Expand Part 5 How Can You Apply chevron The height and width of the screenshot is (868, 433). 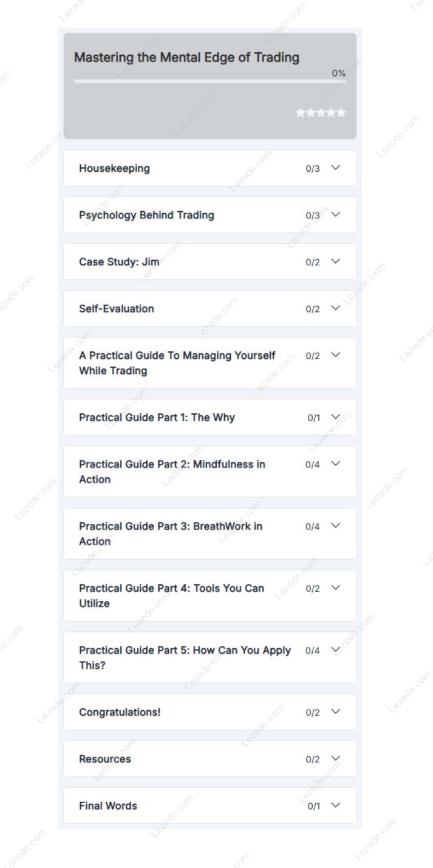click(x=335, y=649)
